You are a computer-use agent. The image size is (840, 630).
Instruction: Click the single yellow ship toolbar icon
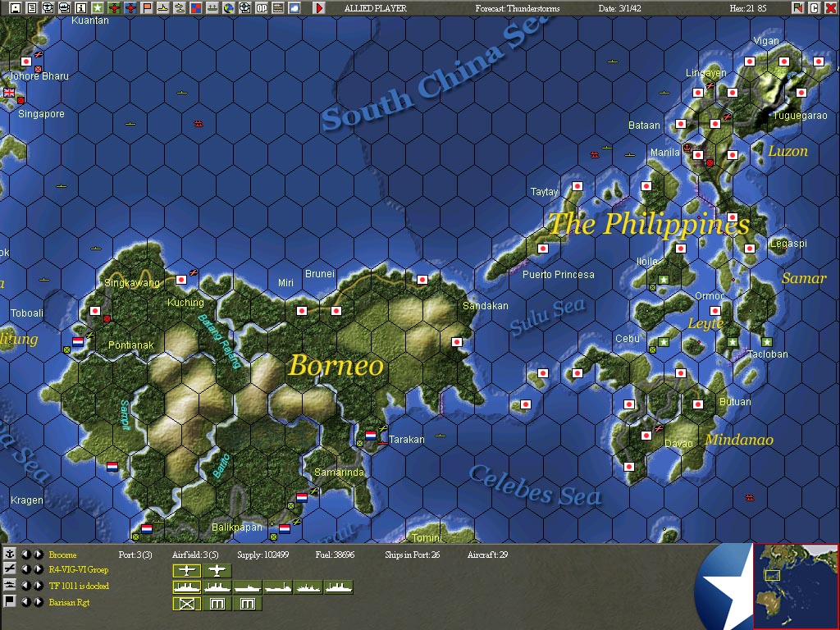(163, 7)
